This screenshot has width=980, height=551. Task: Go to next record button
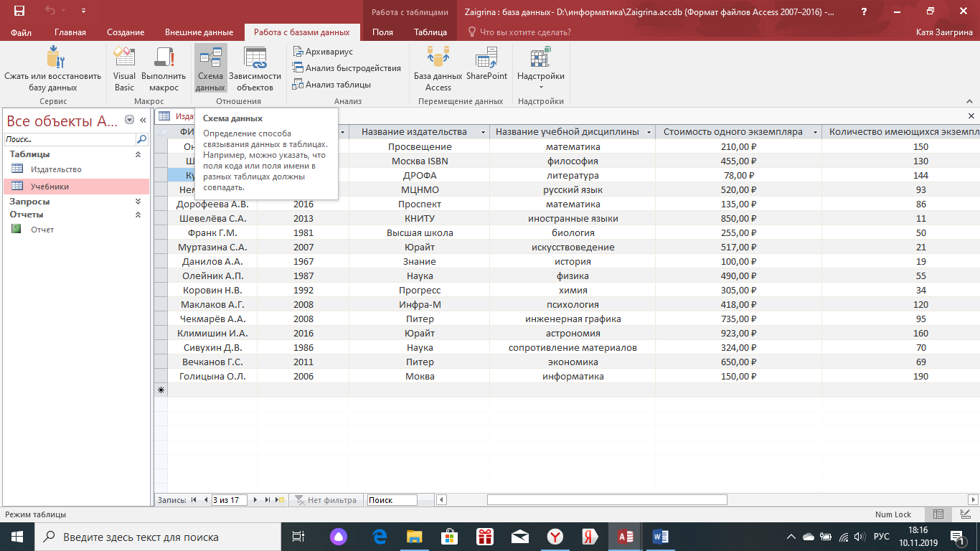pos(255,500)
